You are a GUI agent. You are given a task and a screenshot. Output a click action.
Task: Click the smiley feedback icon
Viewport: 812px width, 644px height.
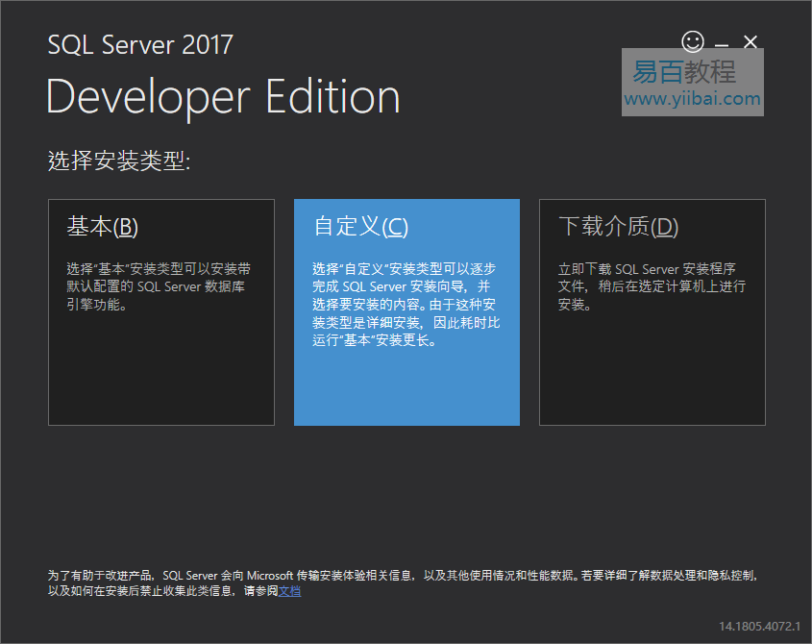coord(693,42)
